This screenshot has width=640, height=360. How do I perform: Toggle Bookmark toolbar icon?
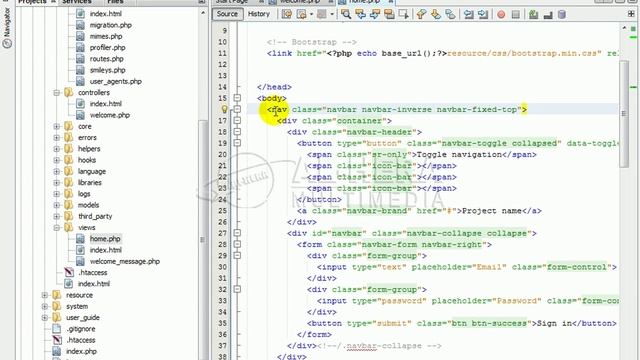[450, 14]
